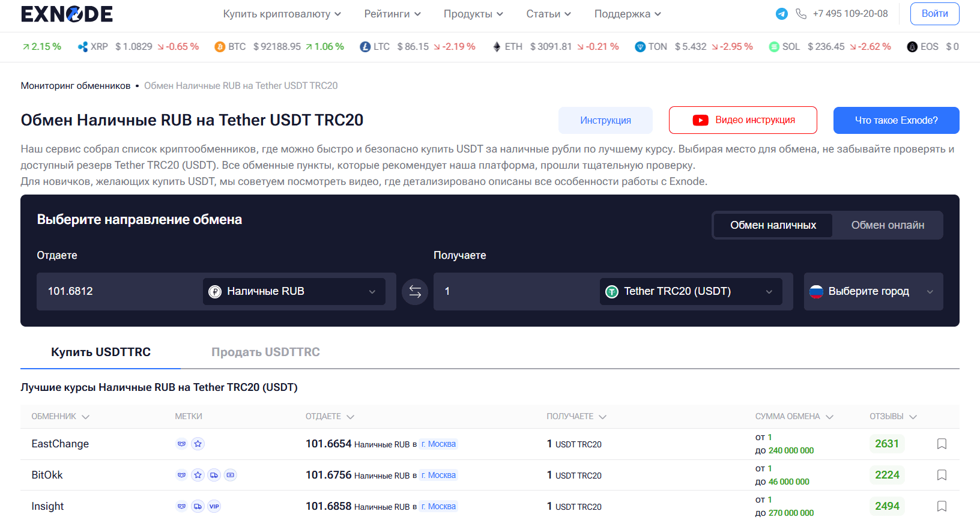The width and height of the screenshot is (980, 520).
Task: Sort table by ОТЗЫВЫ column
Action: (893, 416)
